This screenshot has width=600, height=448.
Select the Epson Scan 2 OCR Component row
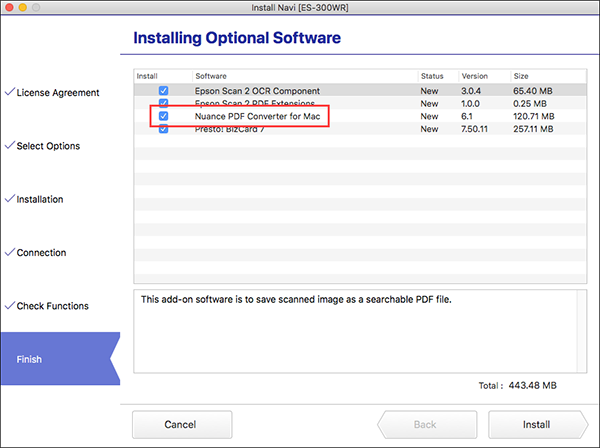pos(360,91)
